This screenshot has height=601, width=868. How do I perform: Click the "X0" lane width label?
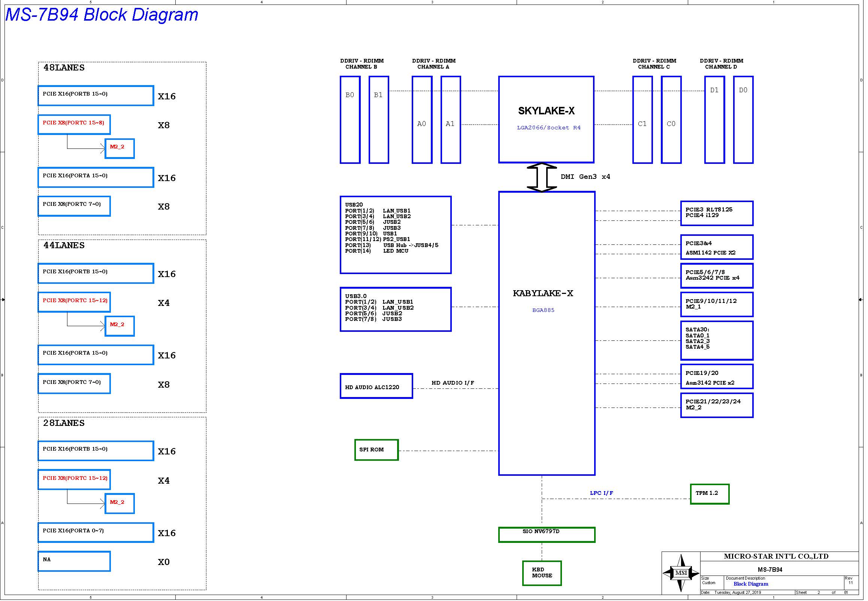164,562
